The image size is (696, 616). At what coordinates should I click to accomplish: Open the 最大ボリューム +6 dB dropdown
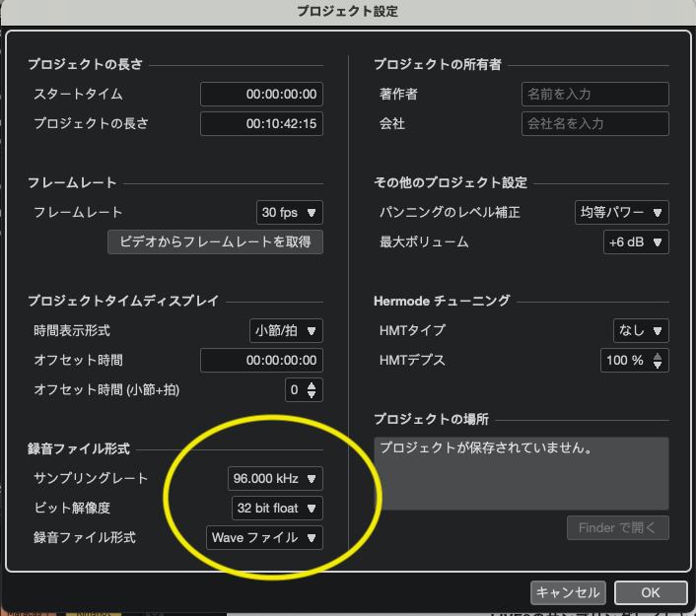coord(636,241)
